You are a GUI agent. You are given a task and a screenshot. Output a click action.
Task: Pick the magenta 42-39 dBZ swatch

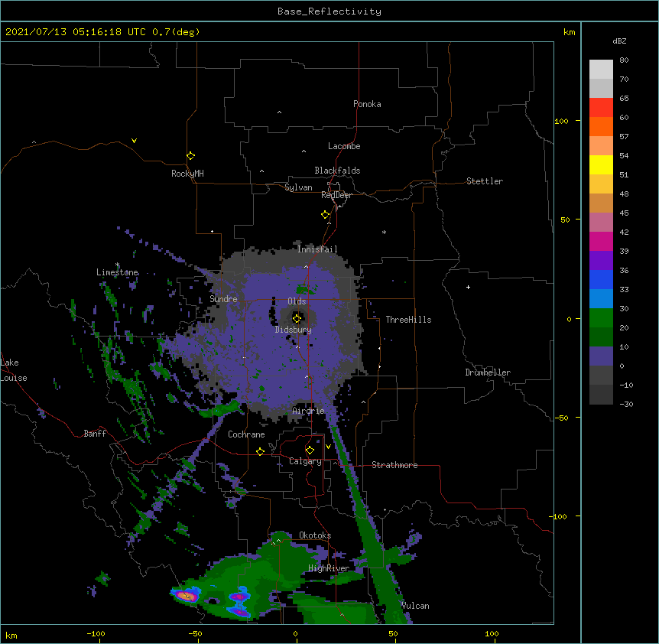[601, 241]
